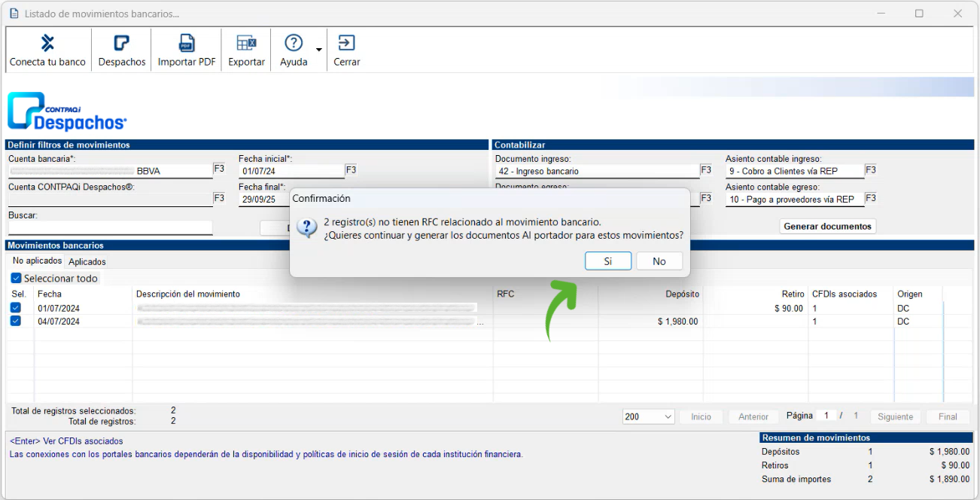Switch to the Aplicados tab
Viewport: 980px width, 500px height.
tap(87, 262)
